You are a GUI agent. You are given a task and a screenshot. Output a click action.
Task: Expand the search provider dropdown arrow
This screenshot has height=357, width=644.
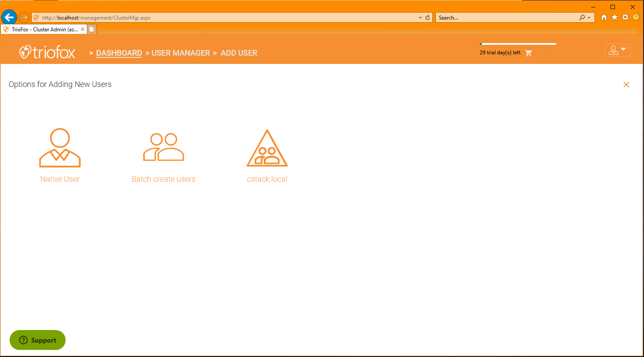[x=589, y=18]
